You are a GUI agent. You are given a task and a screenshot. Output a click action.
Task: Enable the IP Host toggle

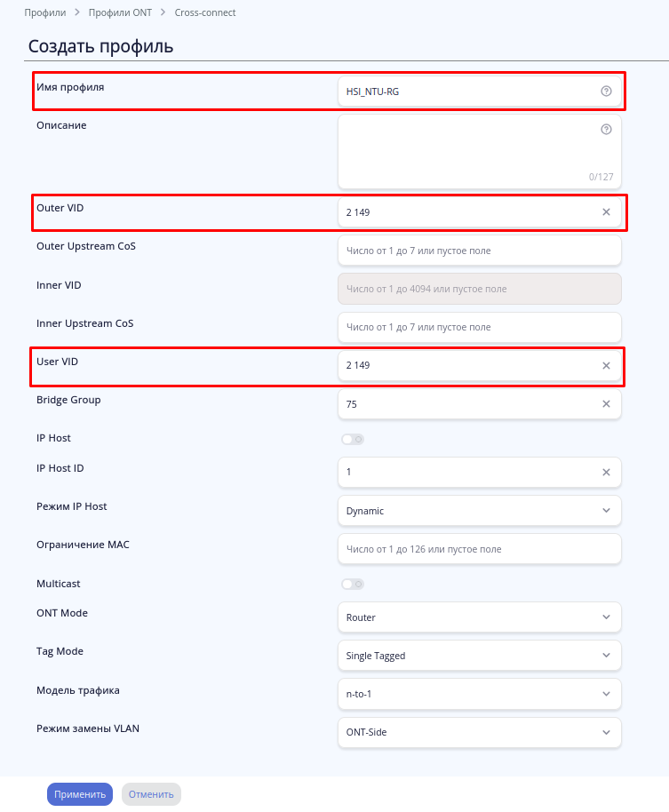[x=352, y=439]
